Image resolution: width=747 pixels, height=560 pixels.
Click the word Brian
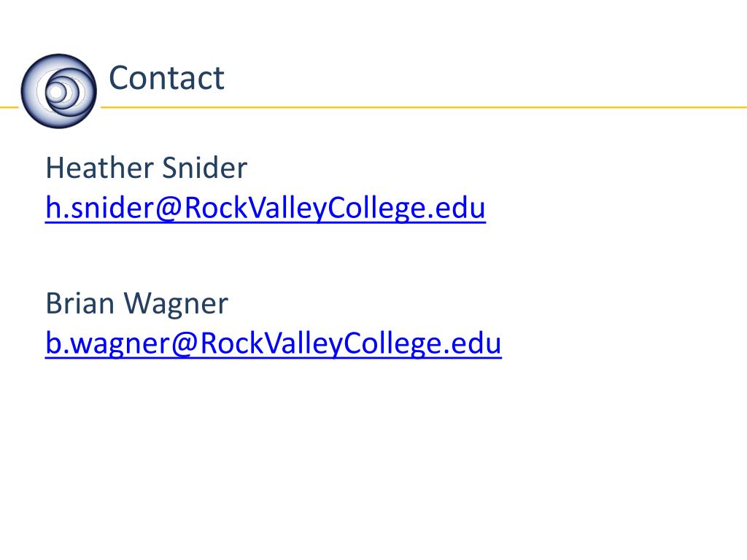pos(80,303)
